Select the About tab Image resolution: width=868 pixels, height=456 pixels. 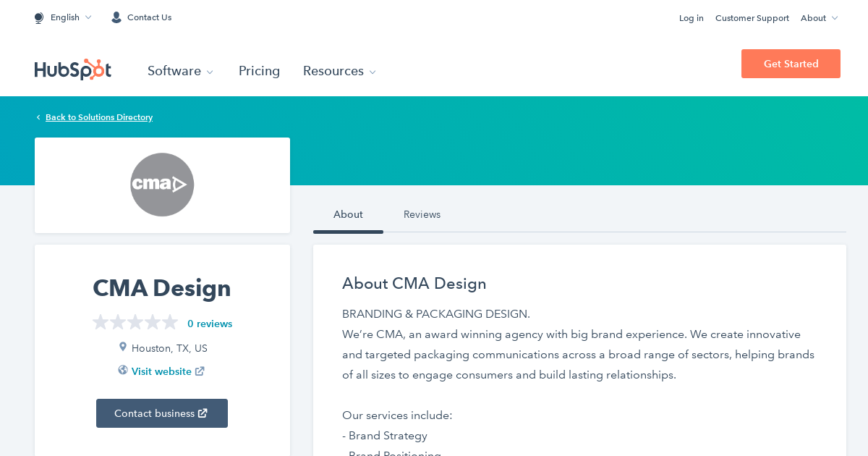coord(348,214)
